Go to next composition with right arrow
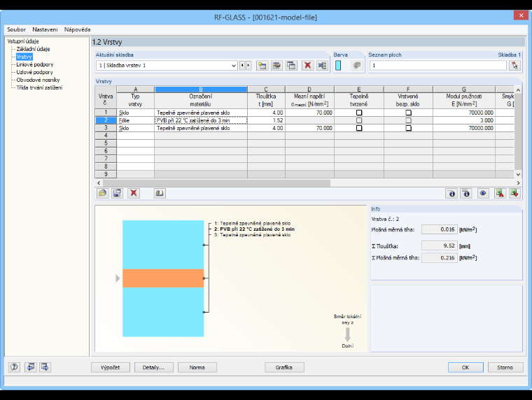 [x=248, y=66]
